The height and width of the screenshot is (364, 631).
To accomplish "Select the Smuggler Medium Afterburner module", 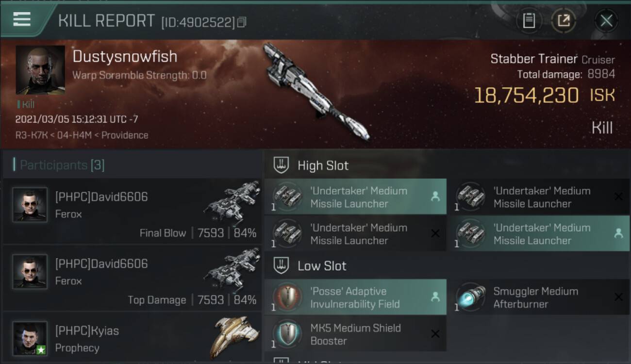I will [538, 297].
